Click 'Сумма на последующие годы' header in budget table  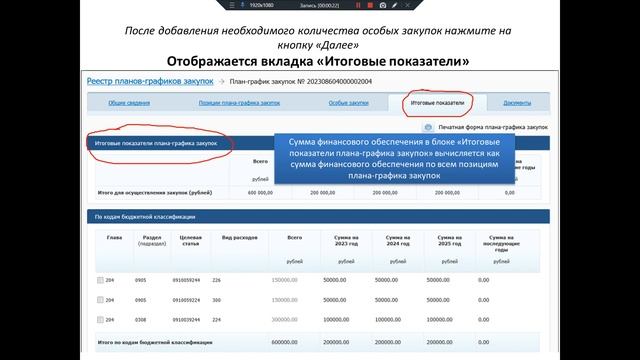501,243
